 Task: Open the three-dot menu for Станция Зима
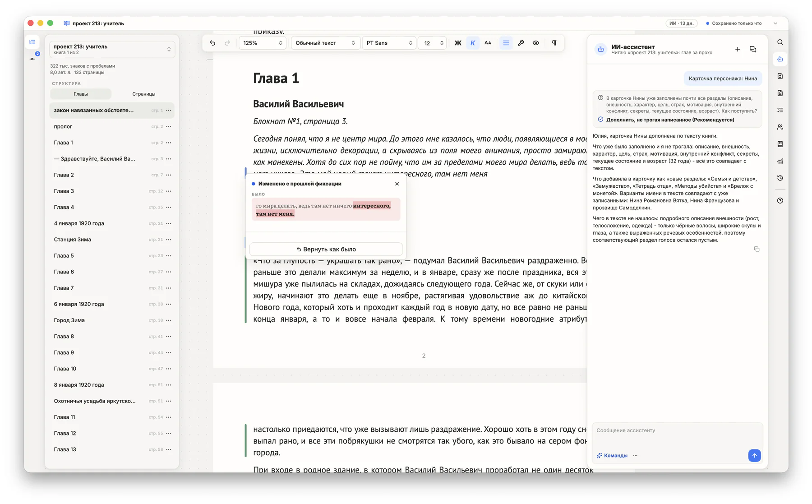pos(169,240)
